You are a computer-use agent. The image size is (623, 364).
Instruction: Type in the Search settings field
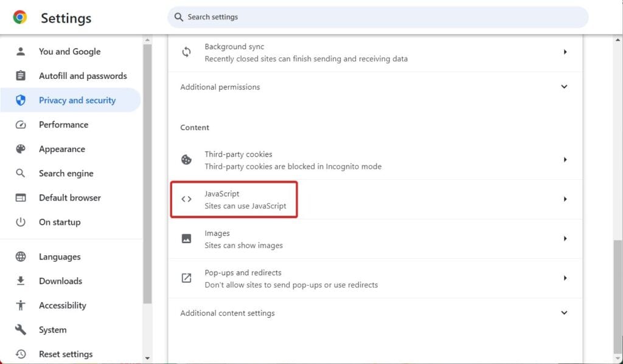click(x=377, y=17)
